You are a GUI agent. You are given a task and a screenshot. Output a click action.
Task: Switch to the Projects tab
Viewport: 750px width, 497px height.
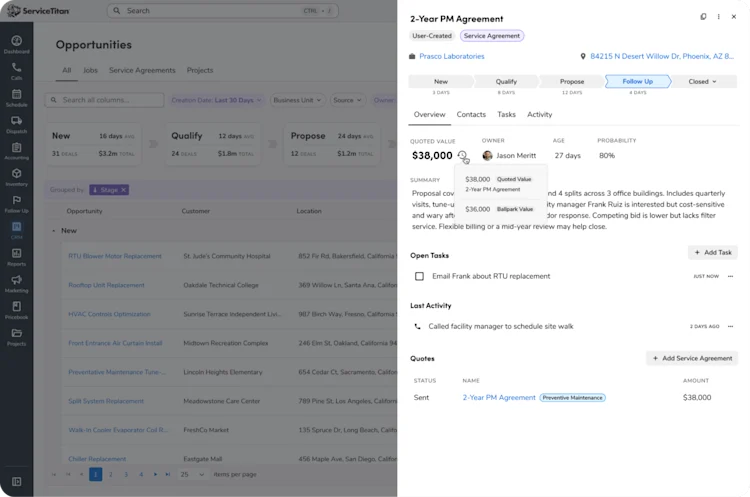click(x=200, y=70)
